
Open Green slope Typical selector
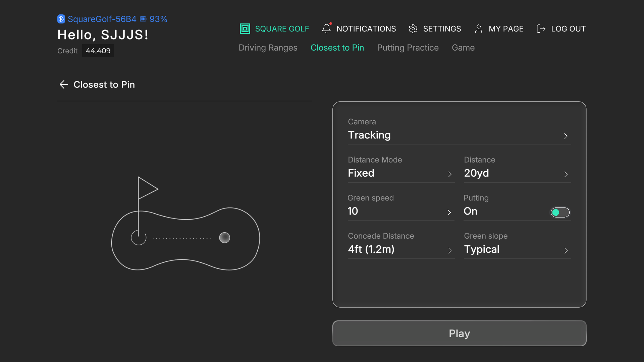[517, 245]
